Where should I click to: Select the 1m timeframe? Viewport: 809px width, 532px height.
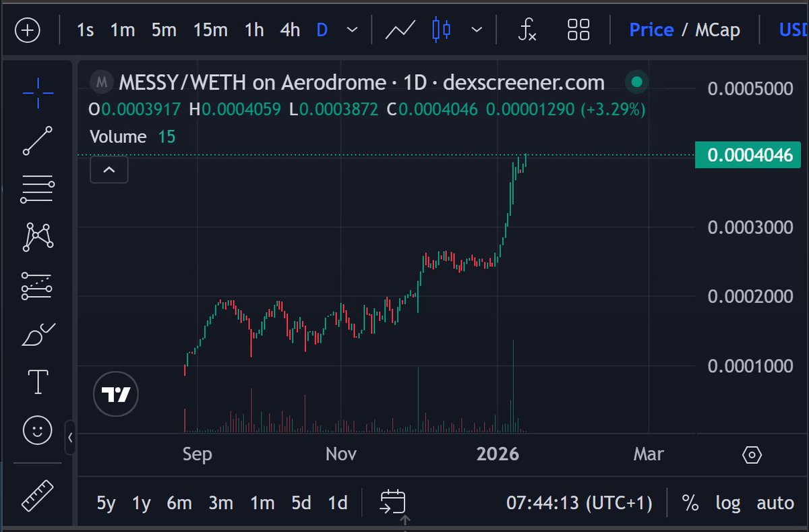(x=123, y=30)
